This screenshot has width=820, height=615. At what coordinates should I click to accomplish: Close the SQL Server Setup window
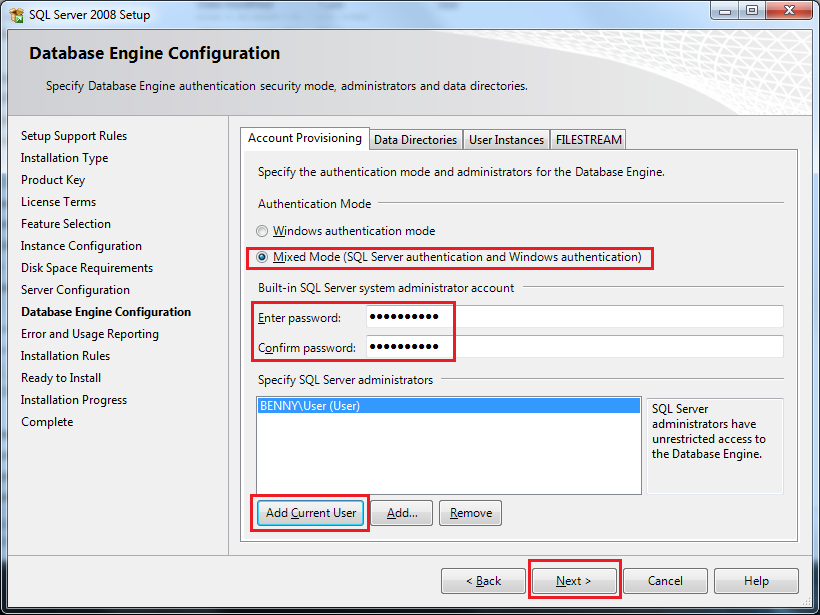pyautogui.click(x=789, y=11)
